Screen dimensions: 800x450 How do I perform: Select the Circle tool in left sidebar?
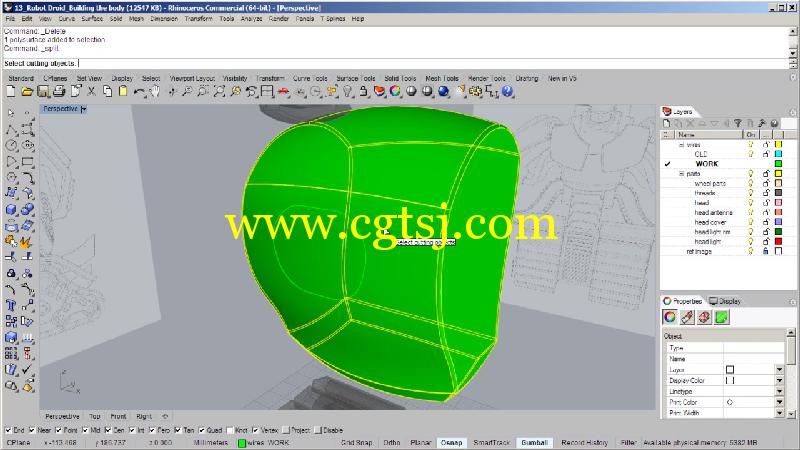[11, 145]
